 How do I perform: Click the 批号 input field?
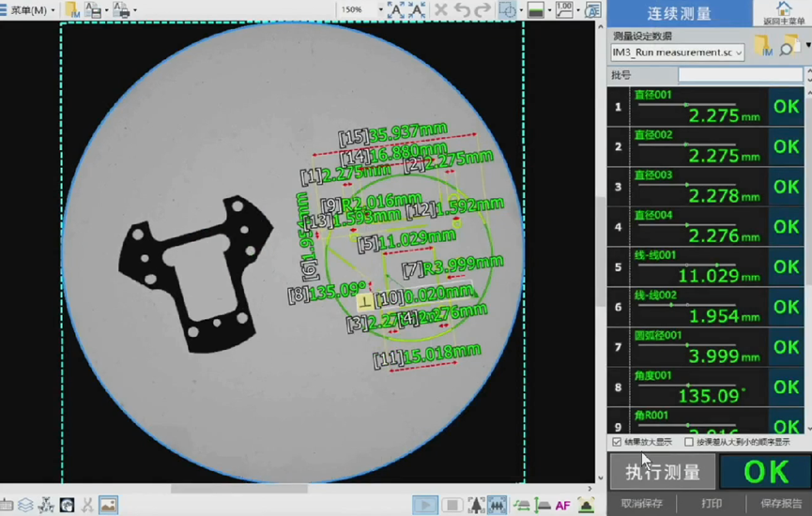[x=740, y=75]
